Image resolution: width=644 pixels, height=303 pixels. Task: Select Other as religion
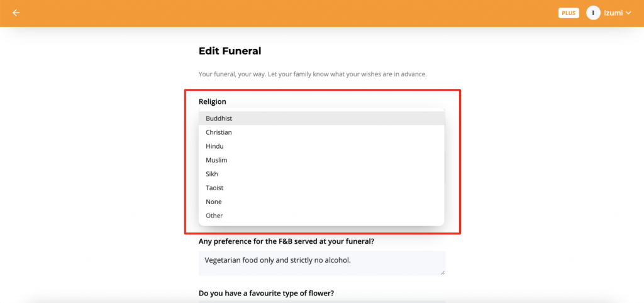(321, 216)
